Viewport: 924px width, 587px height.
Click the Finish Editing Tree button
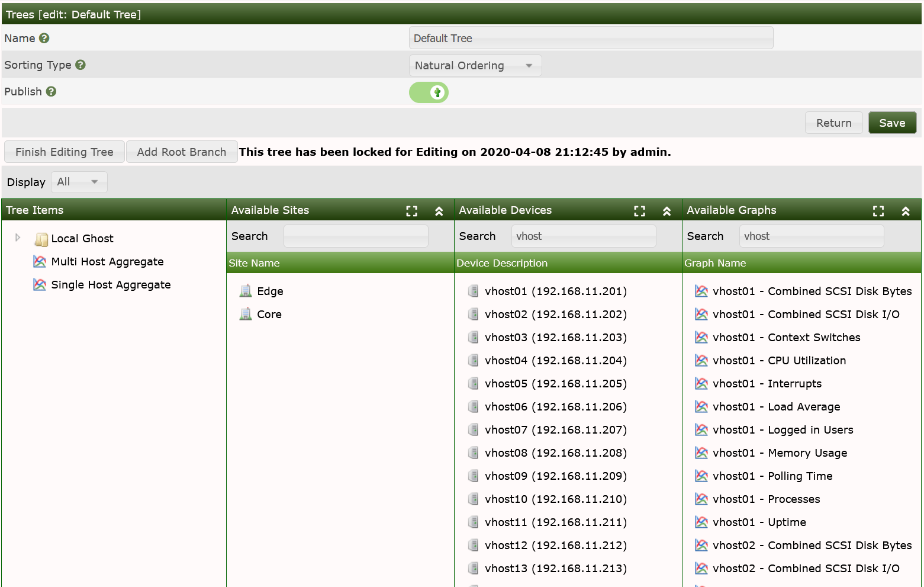[65, 152]
